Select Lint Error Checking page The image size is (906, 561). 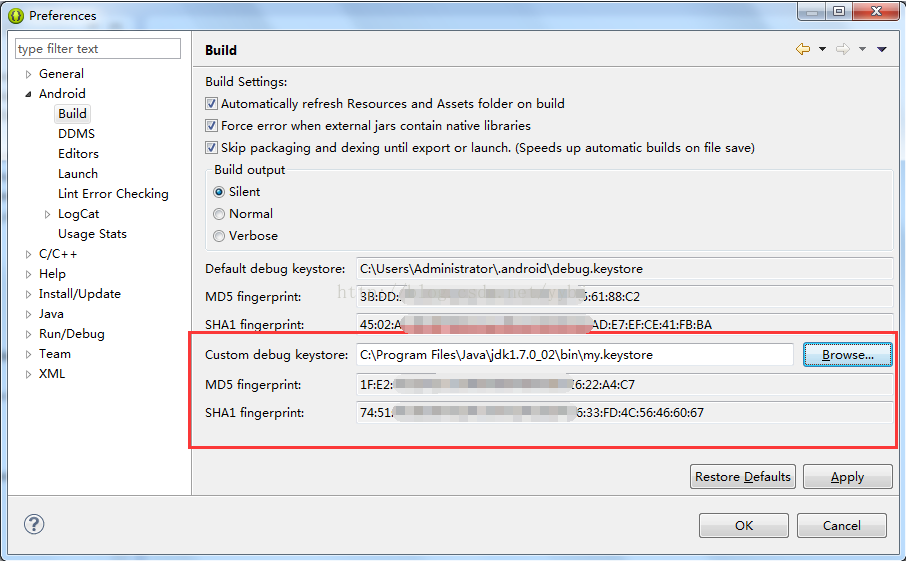coord(113,194)
